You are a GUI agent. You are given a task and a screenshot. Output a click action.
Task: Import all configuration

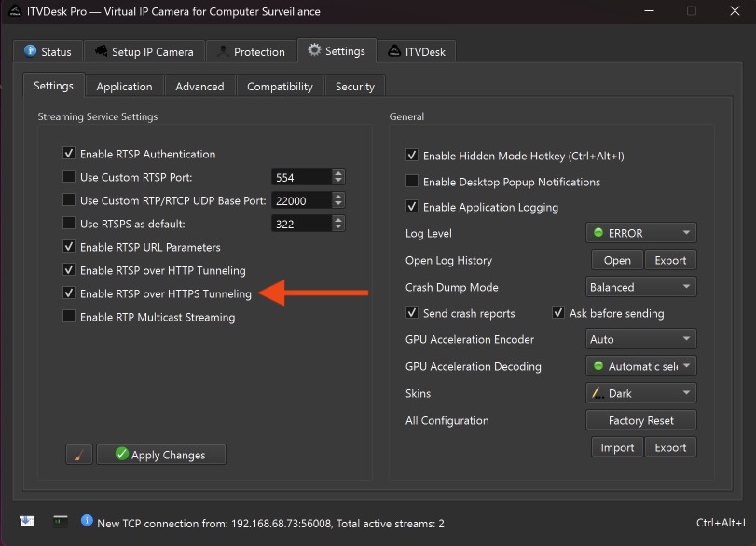pos(617,446)
